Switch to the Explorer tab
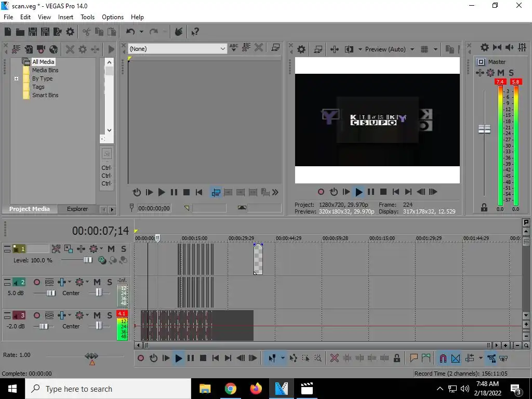 77,209
